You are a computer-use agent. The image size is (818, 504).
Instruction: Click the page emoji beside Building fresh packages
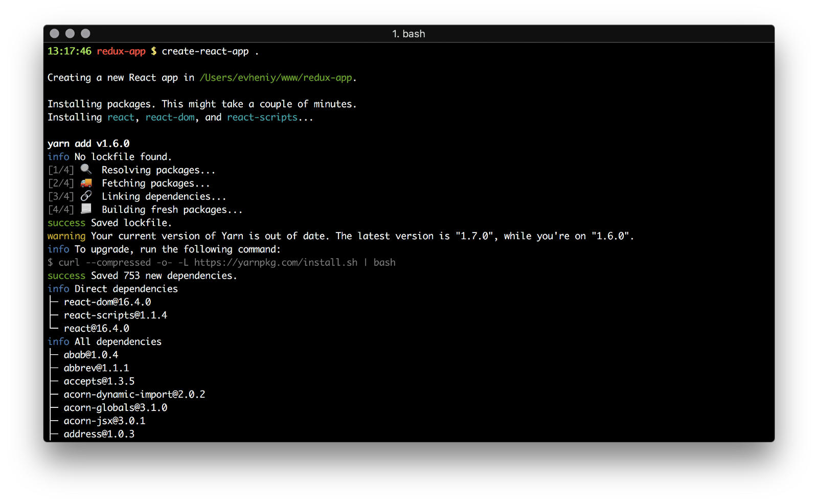tap(86, 209)
